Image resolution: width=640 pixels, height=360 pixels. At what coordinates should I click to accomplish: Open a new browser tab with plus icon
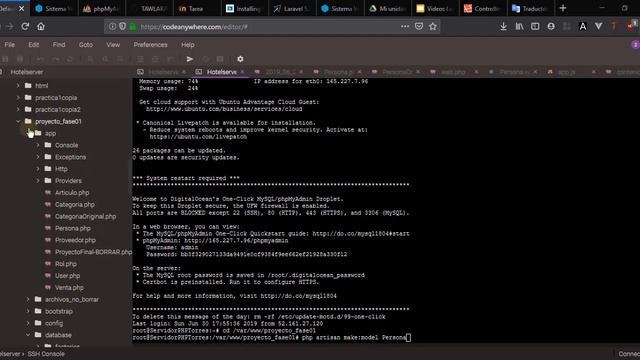click(x=563, y=8)
